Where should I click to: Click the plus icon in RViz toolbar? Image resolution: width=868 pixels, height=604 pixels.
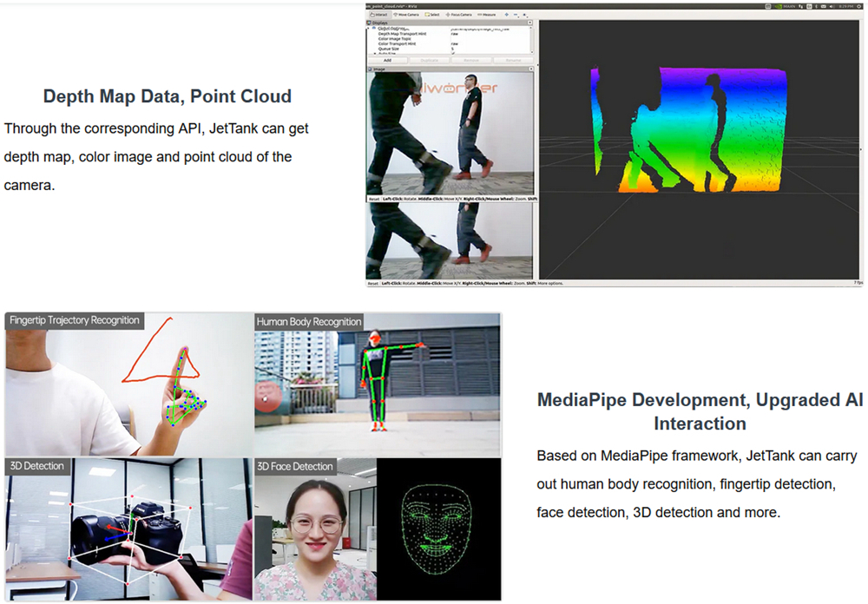coord(508,15)
